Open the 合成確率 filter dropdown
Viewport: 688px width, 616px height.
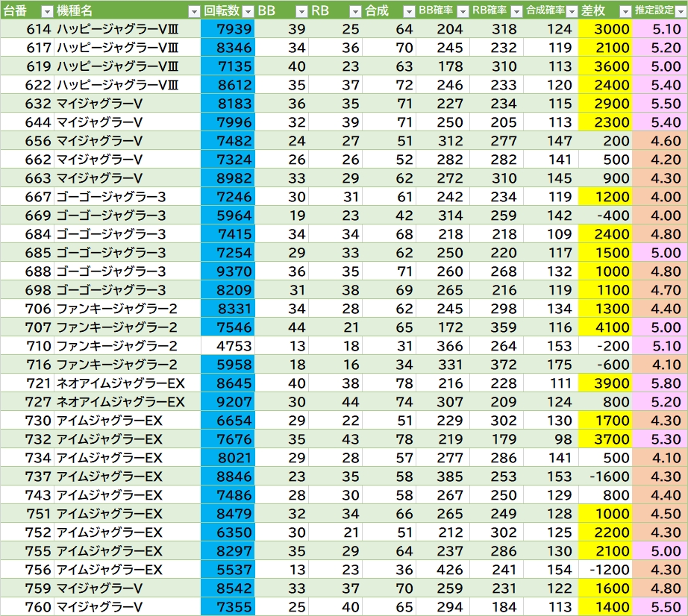pos(571,11)
